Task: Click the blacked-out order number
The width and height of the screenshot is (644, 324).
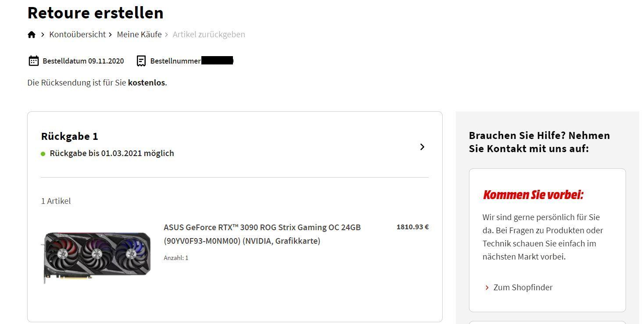Action: 217,61
